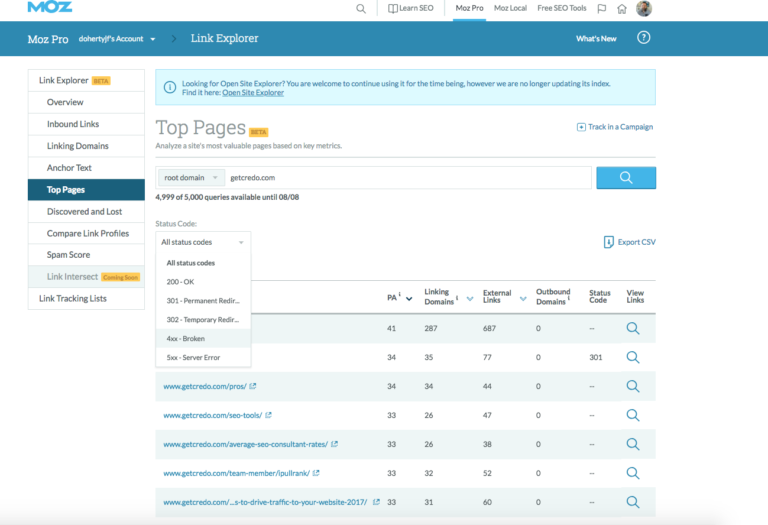Open Link Tracking Lists in sidebar
Screen dimensions: 768x525
(86, 298)
